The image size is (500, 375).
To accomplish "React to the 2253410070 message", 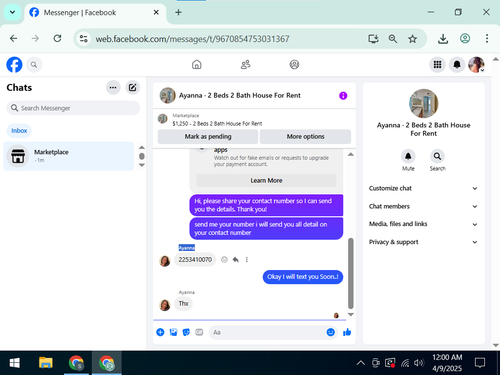I will click(224, 259).
